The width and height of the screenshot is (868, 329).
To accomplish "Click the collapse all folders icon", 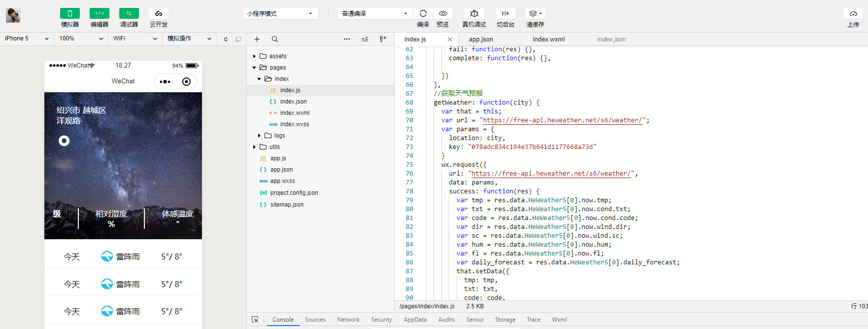I will click(x=365, y=39).
